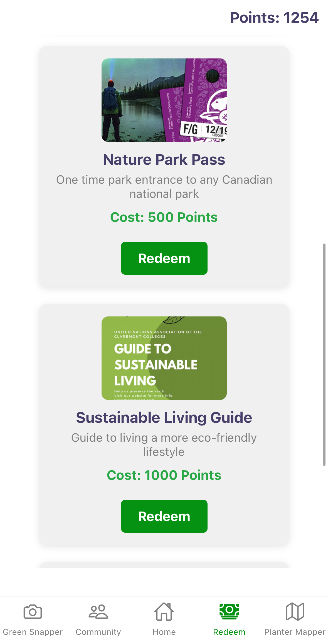Redeem the Sustainable Living Guide
The image size is (328, 644).
pos(164,516)
